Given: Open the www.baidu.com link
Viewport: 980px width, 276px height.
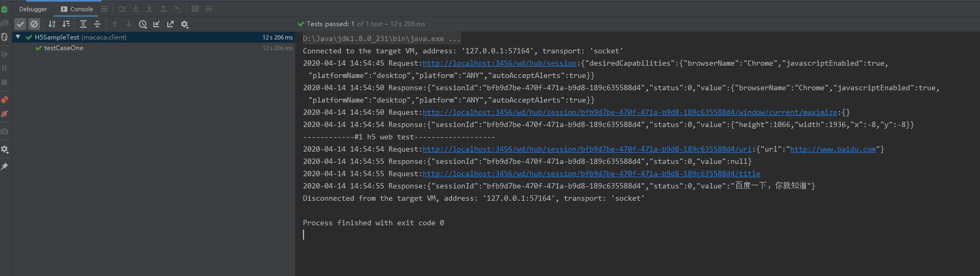Looking at the screenshot, I should point(833,149).
